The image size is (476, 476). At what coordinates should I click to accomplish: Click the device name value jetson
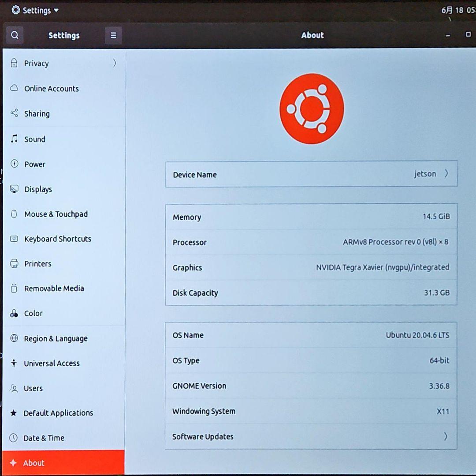pyautogui.click(x=425, y=174)
